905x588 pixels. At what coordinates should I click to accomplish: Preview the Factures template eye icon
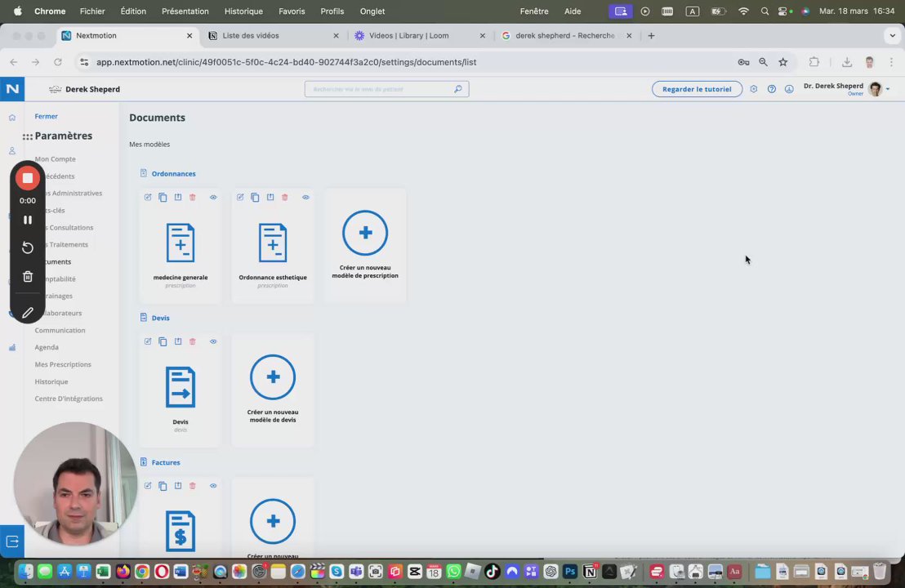click(213, 486)
